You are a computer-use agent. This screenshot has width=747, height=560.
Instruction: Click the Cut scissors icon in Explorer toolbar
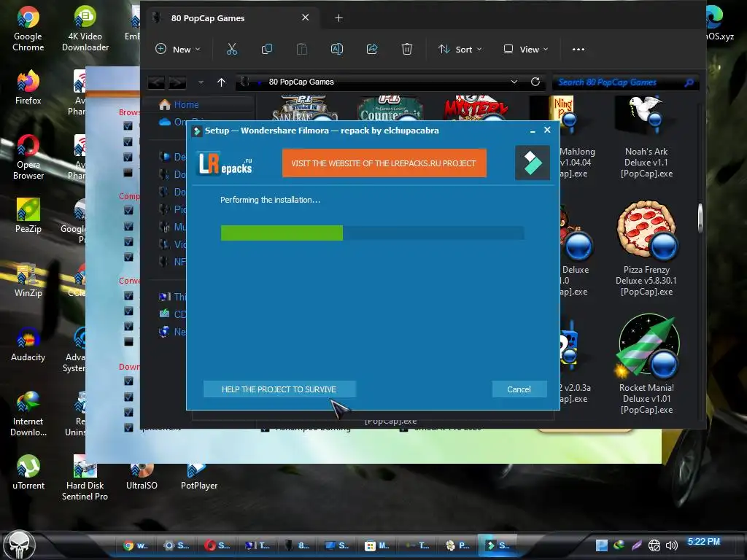tap(231, 49)
